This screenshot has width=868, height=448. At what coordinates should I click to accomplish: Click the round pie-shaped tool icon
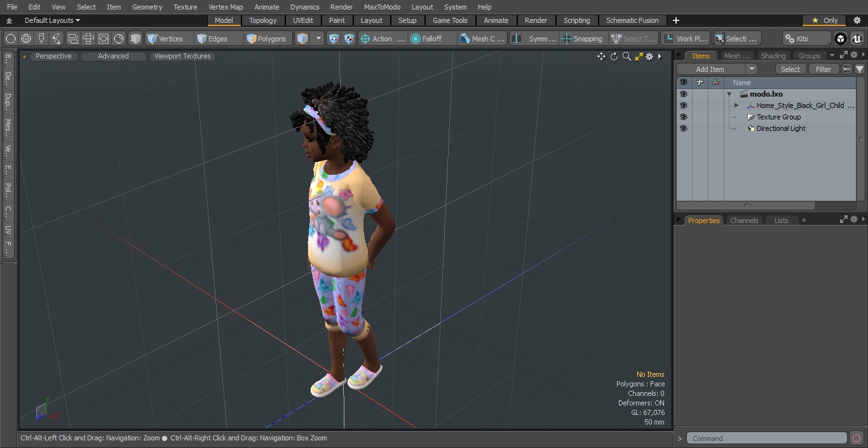click(x=119, y=39)
